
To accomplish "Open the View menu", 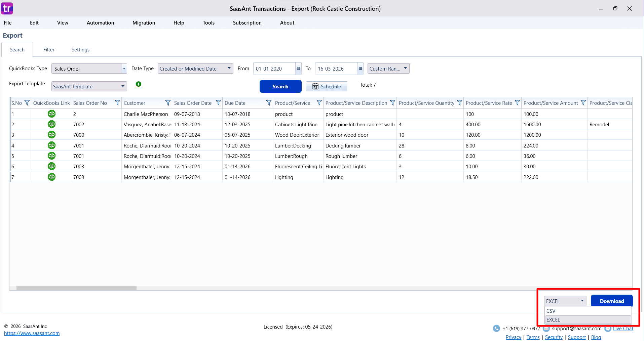I will (x=63, y=23).
